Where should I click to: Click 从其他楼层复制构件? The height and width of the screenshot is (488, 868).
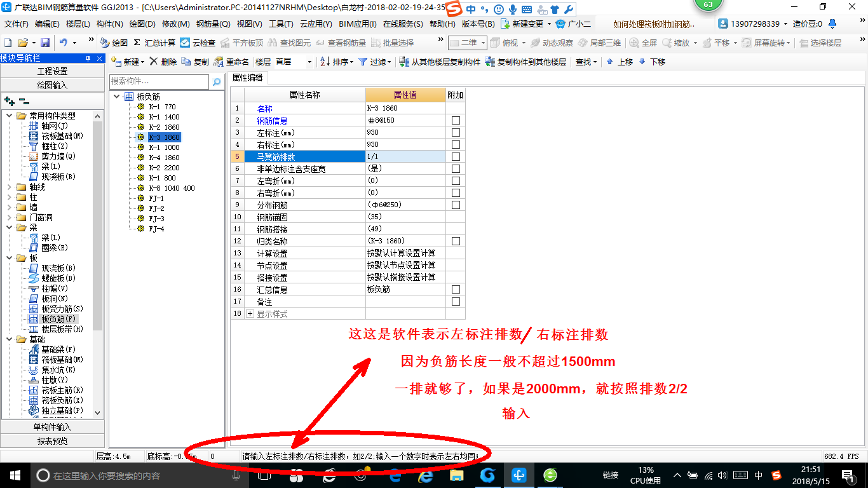pos(440,62)
